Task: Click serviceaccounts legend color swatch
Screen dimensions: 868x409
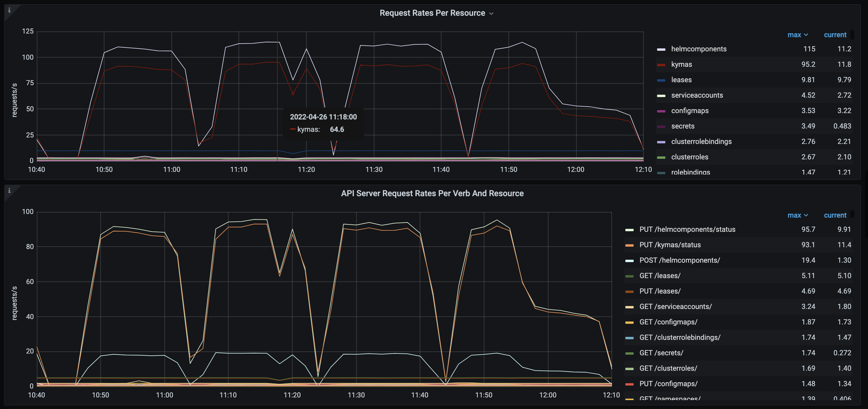Action: click(661, 96)
